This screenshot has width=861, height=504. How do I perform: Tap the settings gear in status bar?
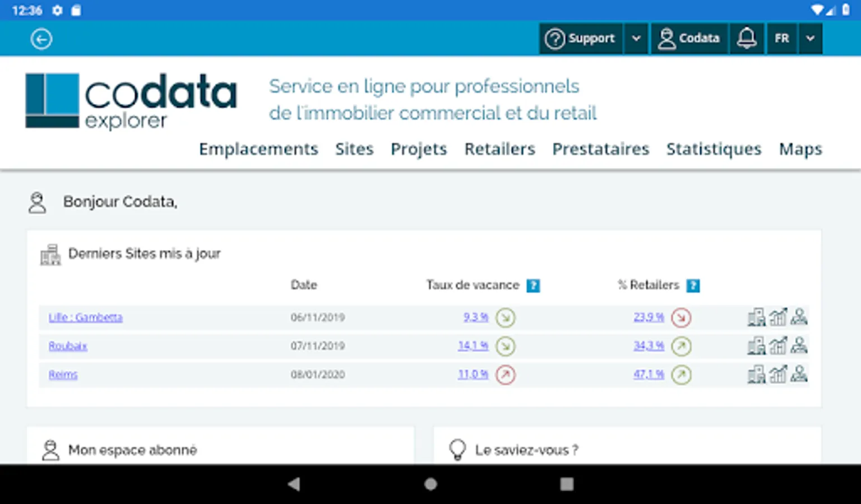(57, 10)
